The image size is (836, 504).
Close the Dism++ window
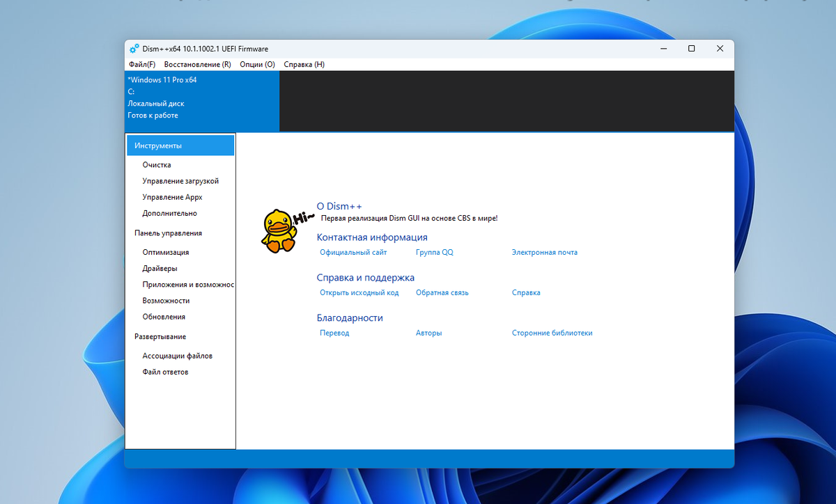point(720,49)
